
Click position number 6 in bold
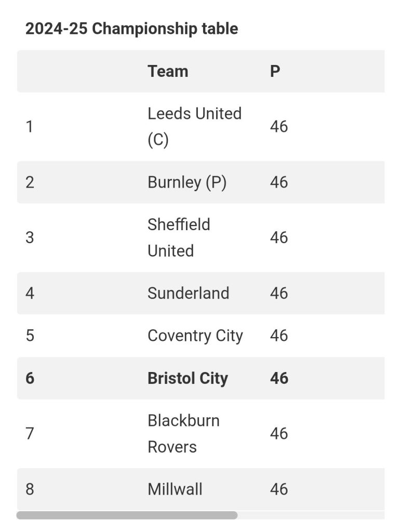tap(30, 378)
